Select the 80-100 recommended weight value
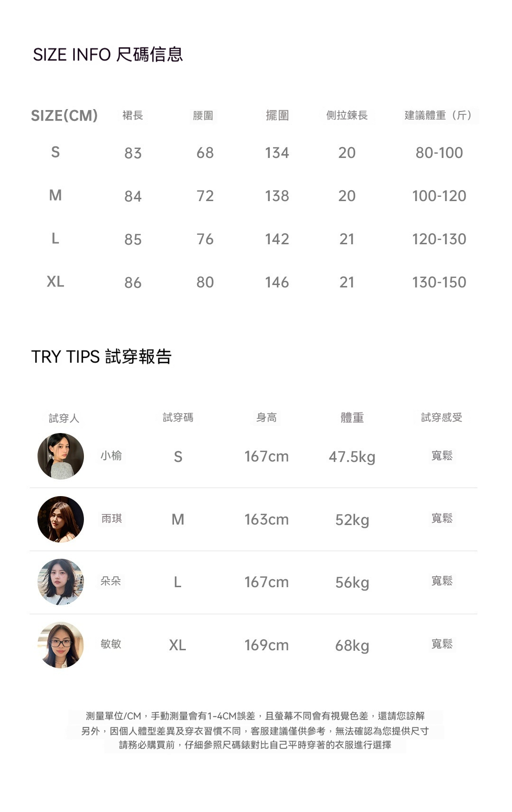Screen dimensions: 512x812 (x=439, y=153)
